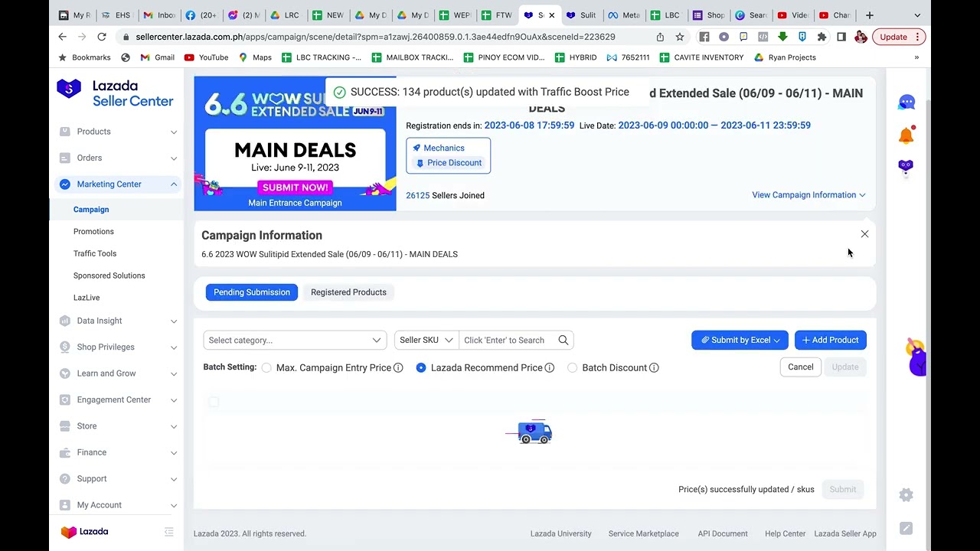Click the search magnifier icon
Viewport: 980px width, 551px height.
(563, 341)
